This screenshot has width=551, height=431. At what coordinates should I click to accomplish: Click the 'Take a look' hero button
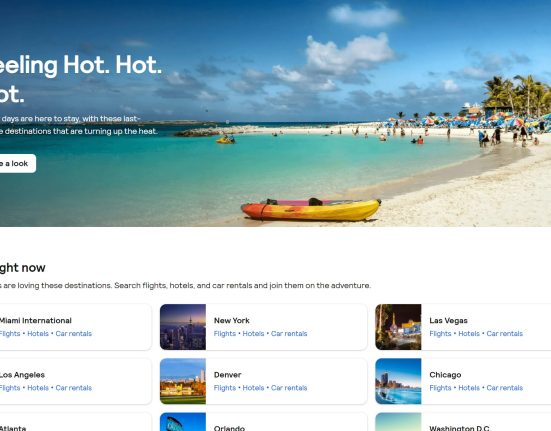pyautogui.click(x=16, y=163)
